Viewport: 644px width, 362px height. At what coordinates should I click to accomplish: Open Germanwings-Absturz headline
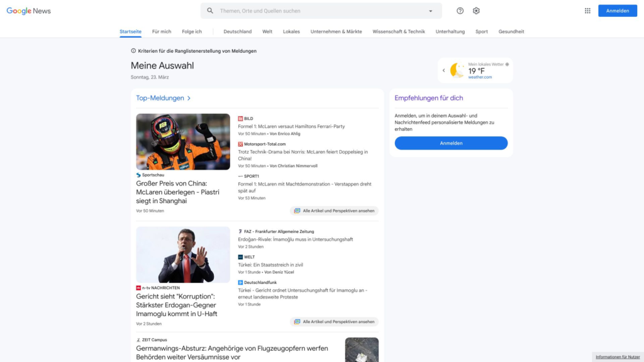click(232, 353)
